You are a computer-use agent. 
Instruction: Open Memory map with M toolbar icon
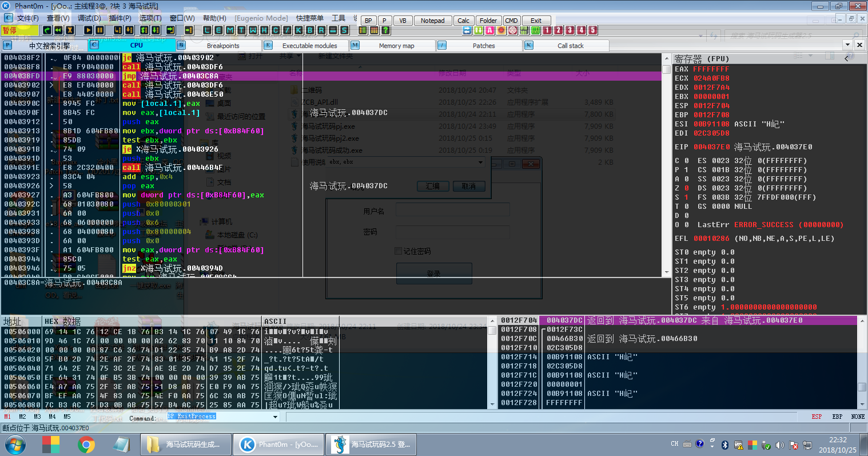[230, 30]
